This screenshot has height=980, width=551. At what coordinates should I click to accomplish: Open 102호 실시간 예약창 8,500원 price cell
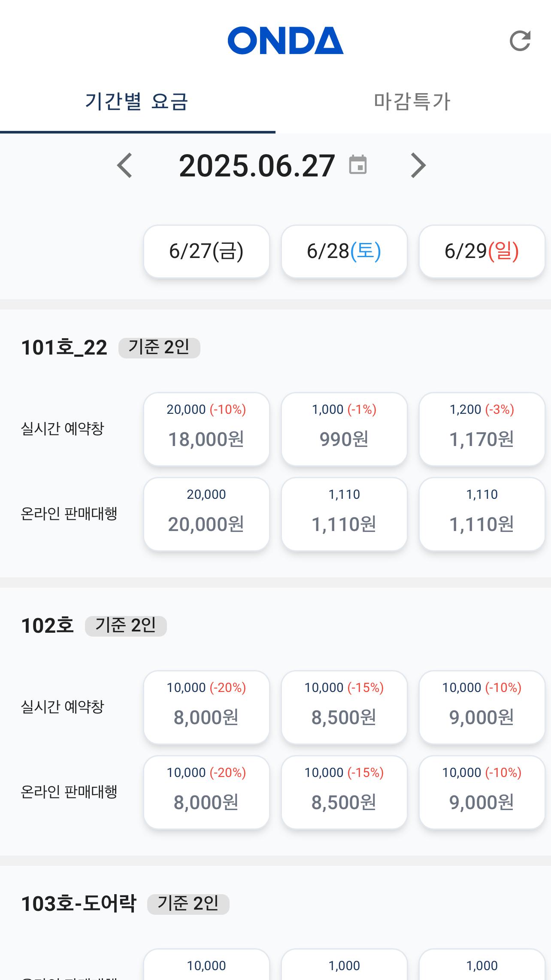coord(344,707)
